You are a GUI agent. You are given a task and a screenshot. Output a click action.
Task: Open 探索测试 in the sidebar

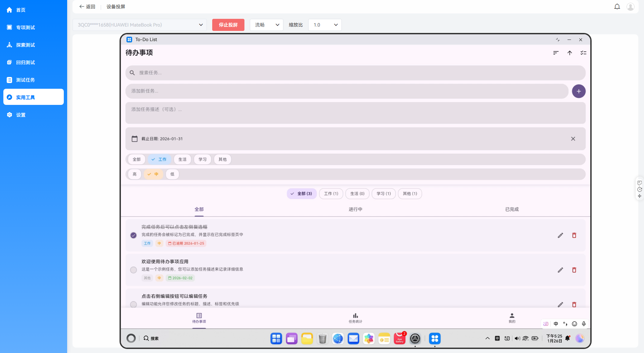pos(34,45)
